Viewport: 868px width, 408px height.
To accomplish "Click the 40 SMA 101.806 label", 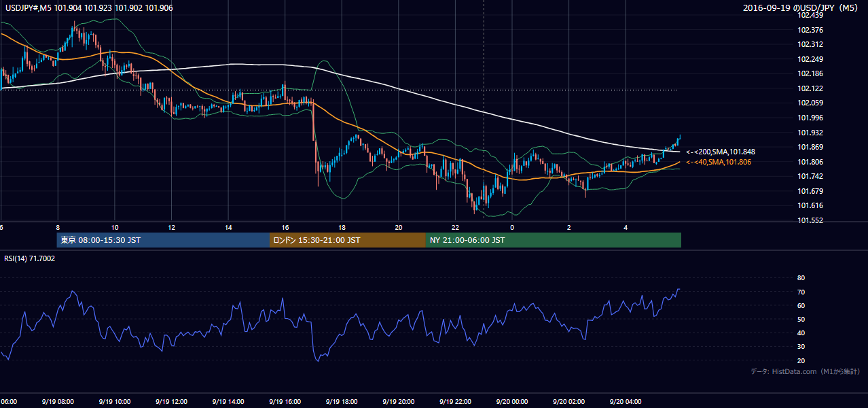I will point(719,162).
